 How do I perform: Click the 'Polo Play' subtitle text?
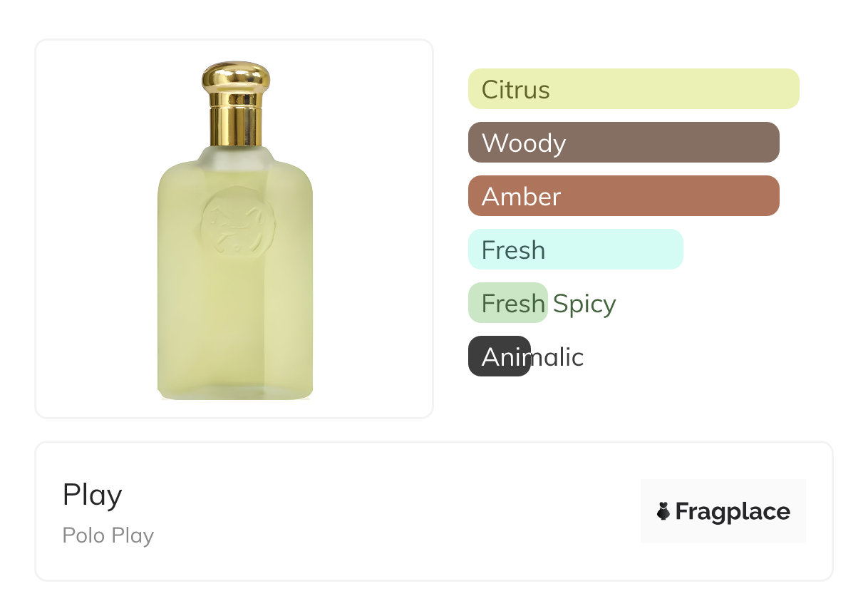coord(108,535)
